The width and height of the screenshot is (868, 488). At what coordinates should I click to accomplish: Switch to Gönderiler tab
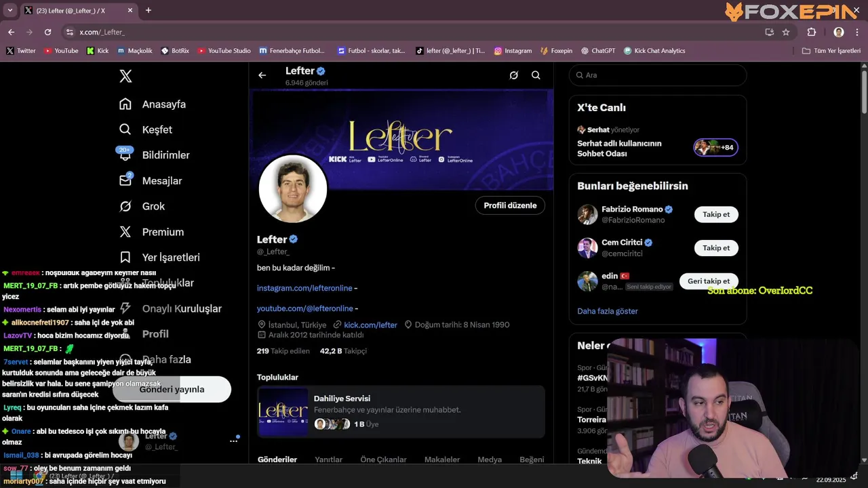[x=277, y=460]
